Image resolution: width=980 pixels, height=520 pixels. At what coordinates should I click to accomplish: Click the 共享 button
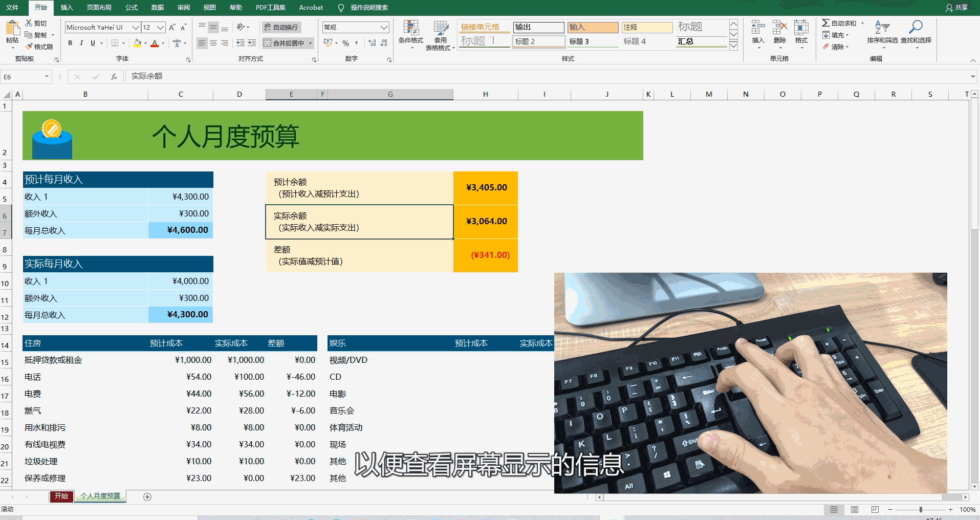(956, 7)
